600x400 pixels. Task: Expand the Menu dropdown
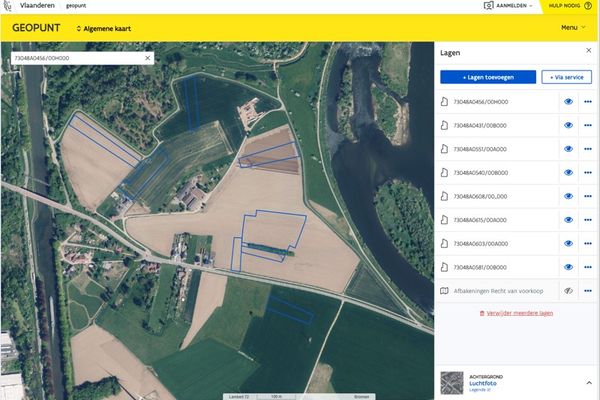coord(573,27)
